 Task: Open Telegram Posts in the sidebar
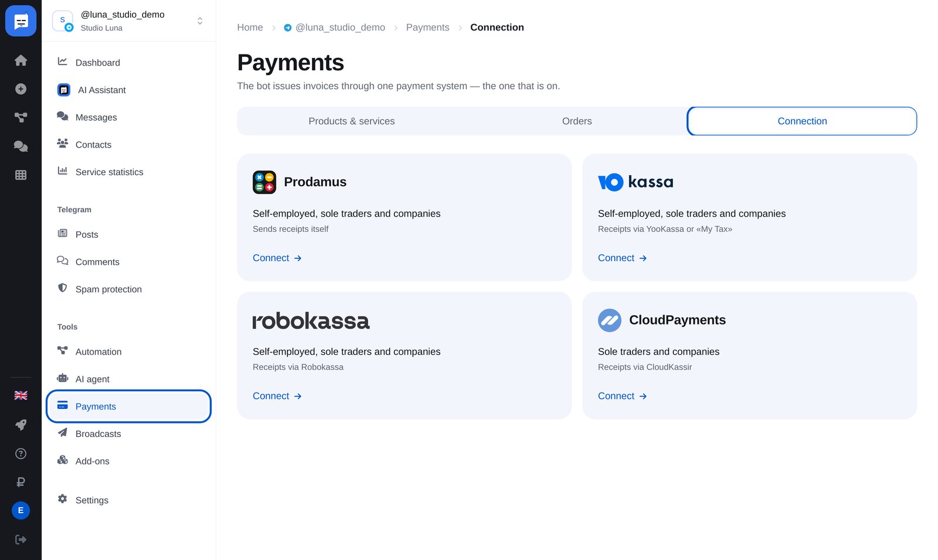point(128,234)
